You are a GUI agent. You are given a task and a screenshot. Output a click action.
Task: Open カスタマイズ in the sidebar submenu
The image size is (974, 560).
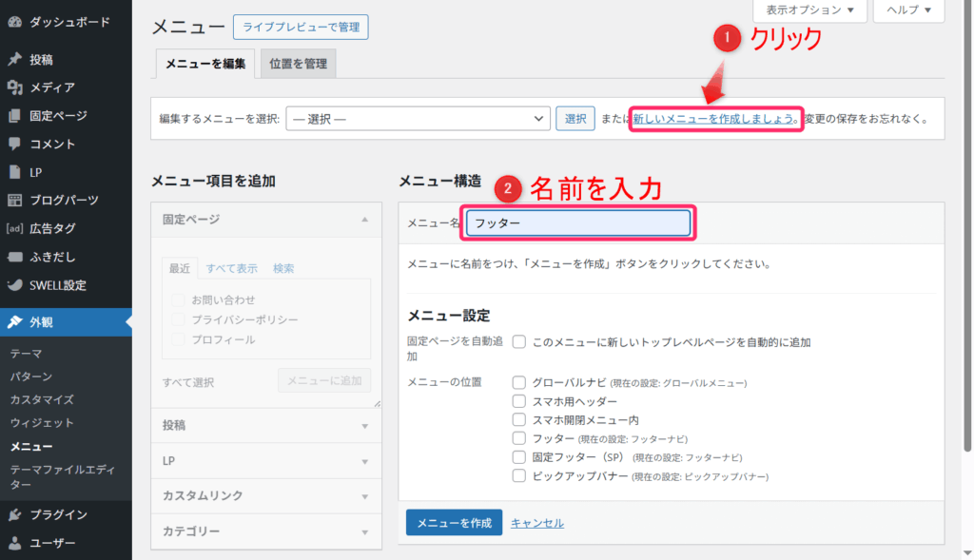click(x=42, y=399)
